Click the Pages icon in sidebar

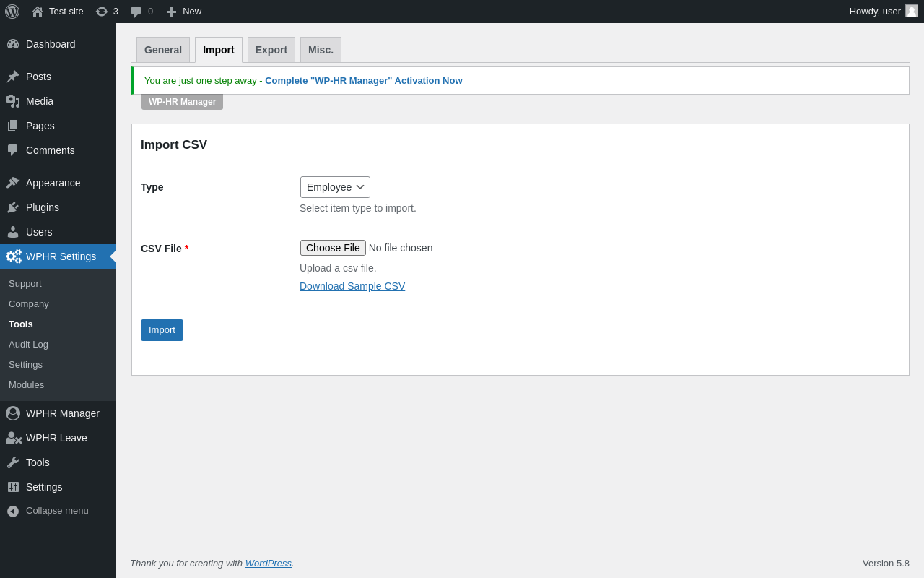tap(13, 126)
